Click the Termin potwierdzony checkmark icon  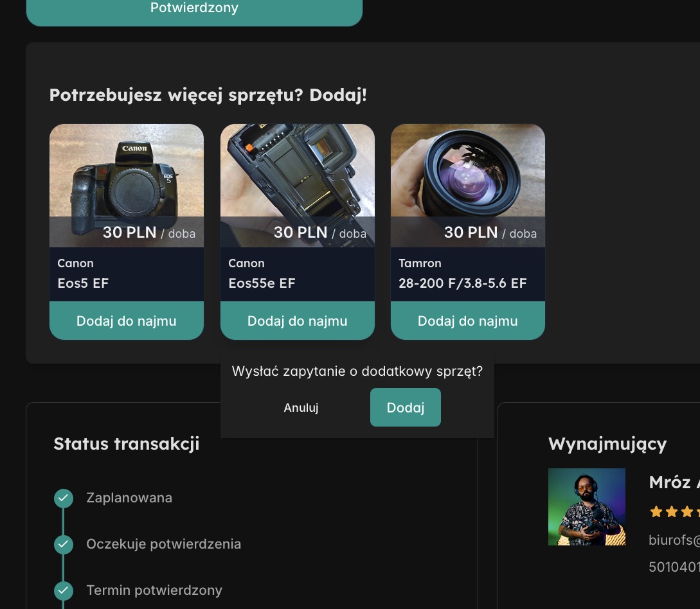click(63, 590)
